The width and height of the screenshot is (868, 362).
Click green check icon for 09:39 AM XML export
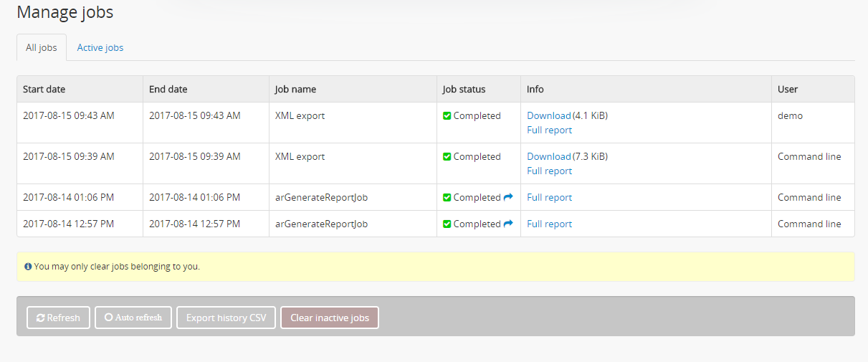click(447, 157)
